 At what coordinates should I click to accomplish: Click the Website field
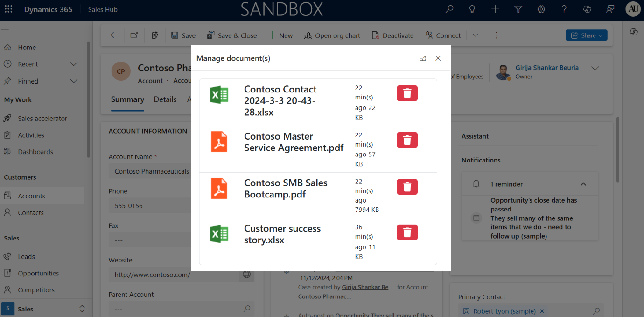pos(174,275)
